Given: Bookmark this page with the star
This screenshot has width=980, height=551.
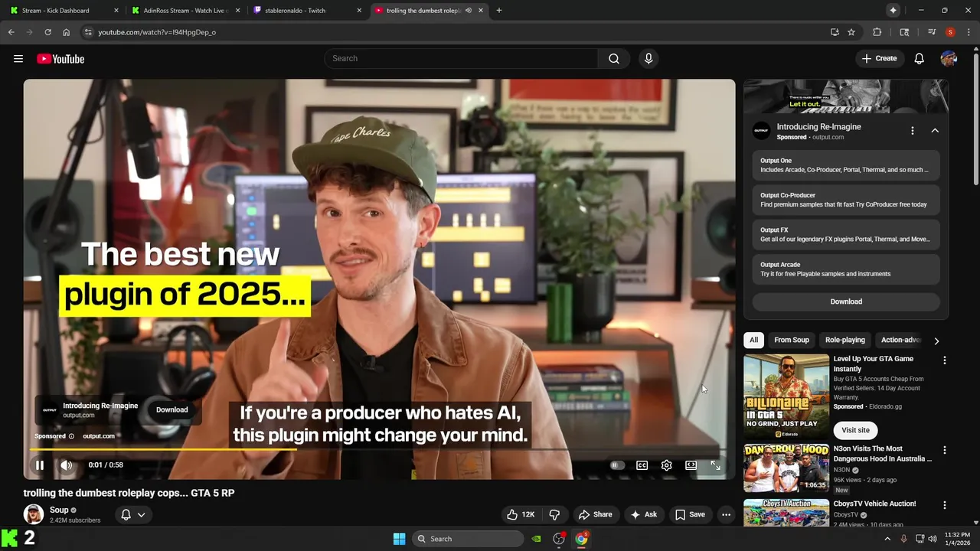Looking at the screenshot, I should point(851,32).
